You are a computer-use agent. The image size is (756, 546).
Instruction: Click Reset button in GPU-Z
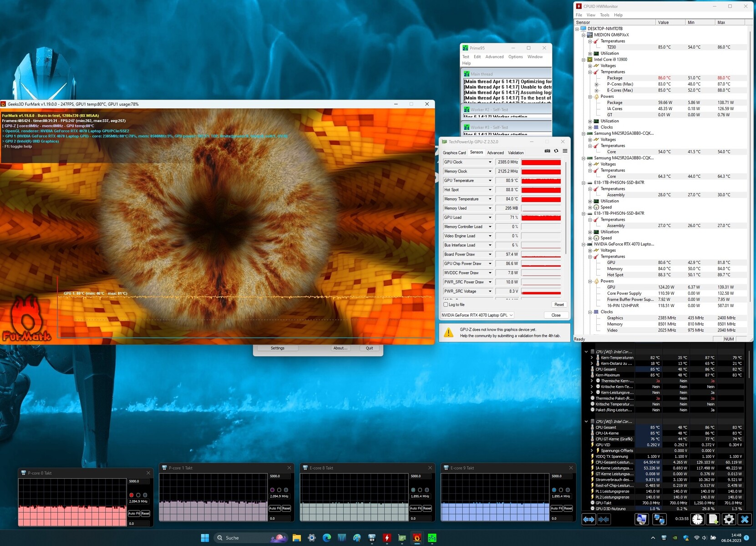click(559, 304)
